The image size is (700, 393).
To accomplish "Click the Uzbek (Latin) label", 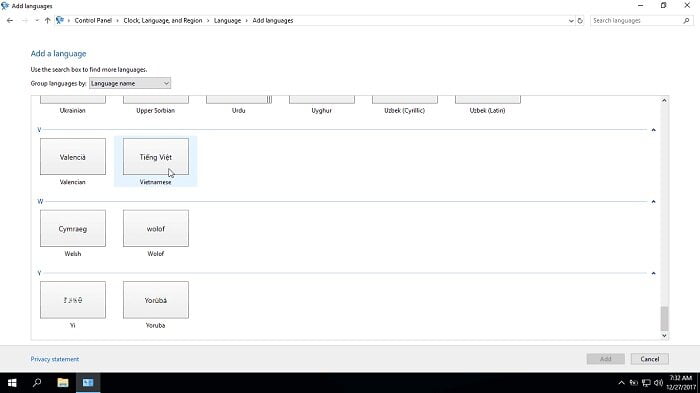I will click(488, 110).
